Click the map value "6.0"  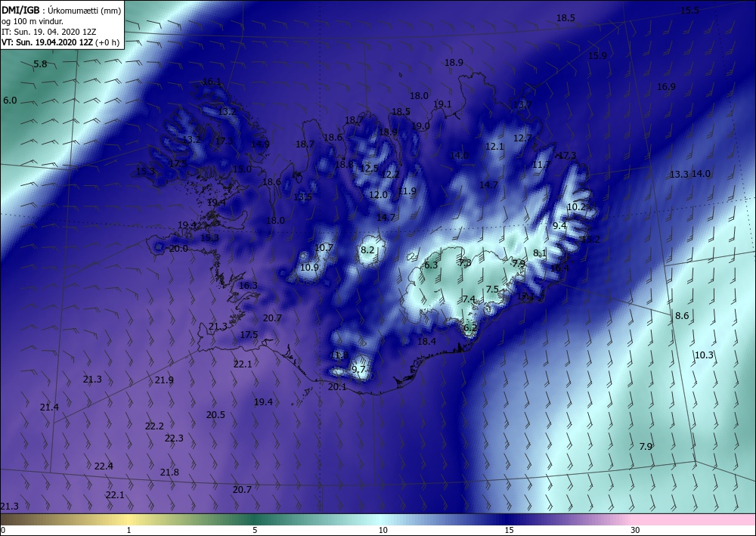click(x=10, y=101)
